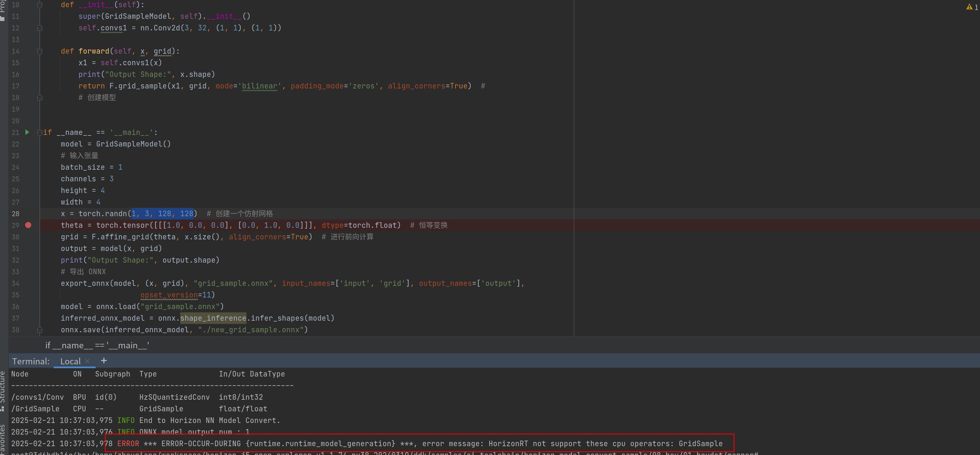Image resolution: width=980 pixels, height=455 pixels.
Task: Click the if __name__ breadcrumb below editor
Action: [x=97, y=345]
